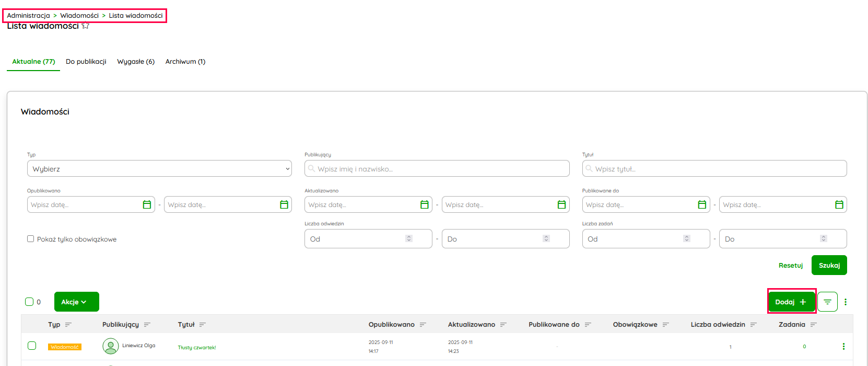The image size is (868, 366).
Task: Click the table filter icon button
Action: click(827, 302)
